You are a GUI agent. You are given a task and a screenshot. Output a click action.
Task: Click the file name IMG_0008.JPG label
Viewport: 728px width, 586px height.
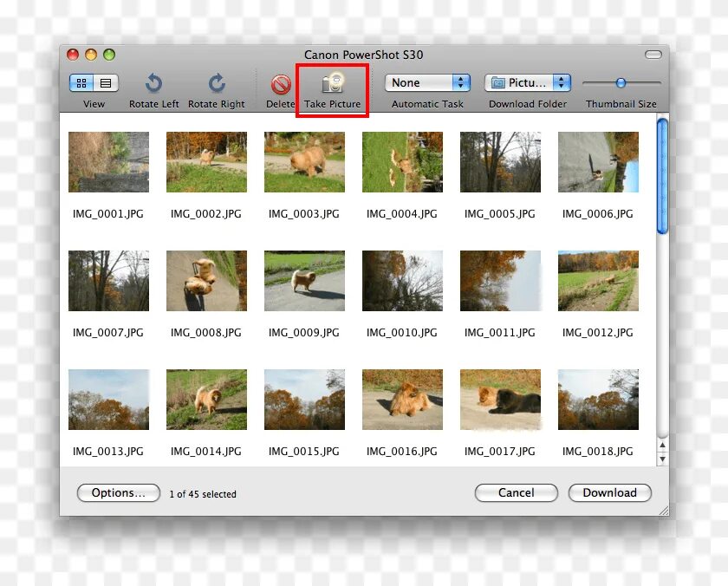coord(206,333)
